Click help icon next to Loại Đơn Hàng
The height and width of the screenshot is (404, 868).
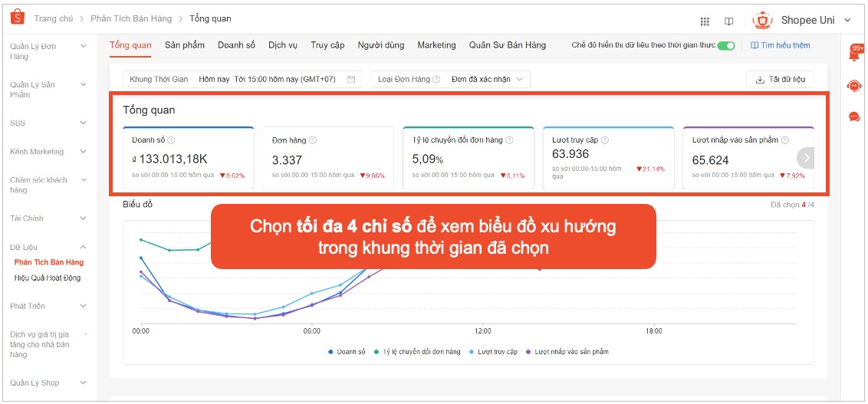(x=436, y=79)
